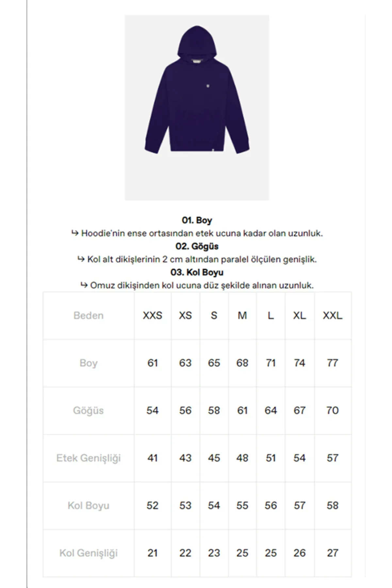
Task: Click the Kol Genişliği row label
Action: pos(89,553)
